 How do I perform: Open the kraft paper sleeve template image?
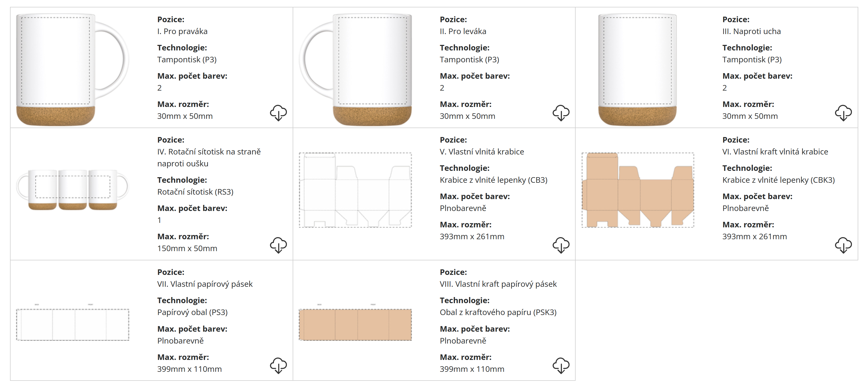coord(355,324)
